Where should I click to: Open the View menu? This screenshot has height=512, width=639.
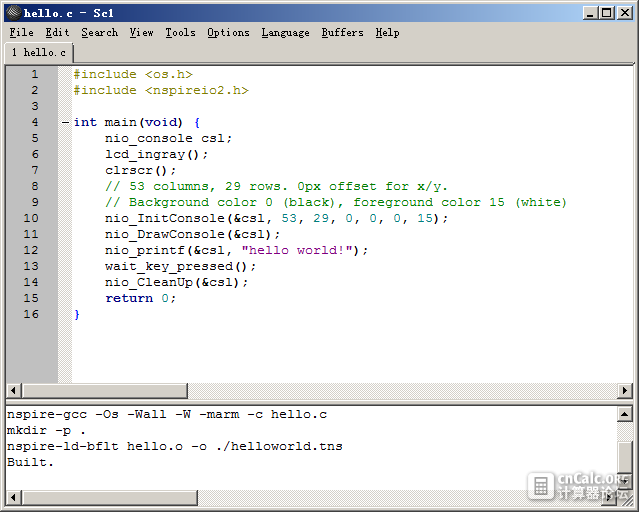click(141, 33)
